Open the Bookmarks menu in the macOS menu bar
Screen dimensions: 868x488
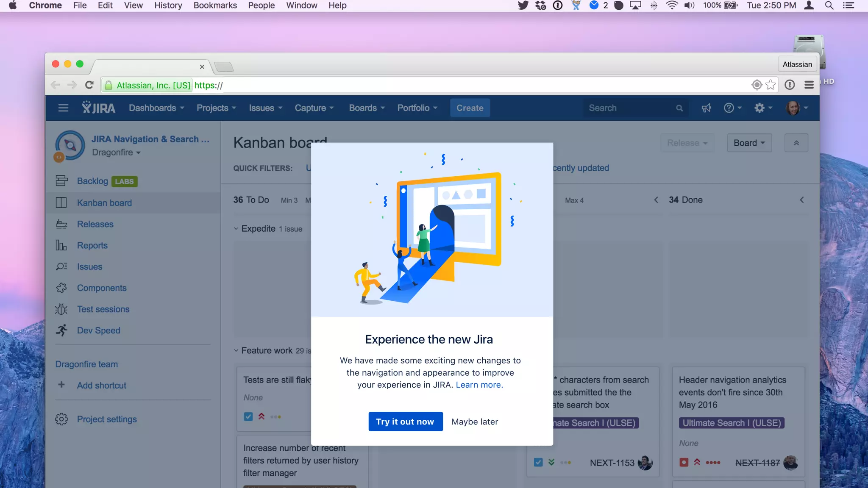pyautogui.click(x=215, y=6)
